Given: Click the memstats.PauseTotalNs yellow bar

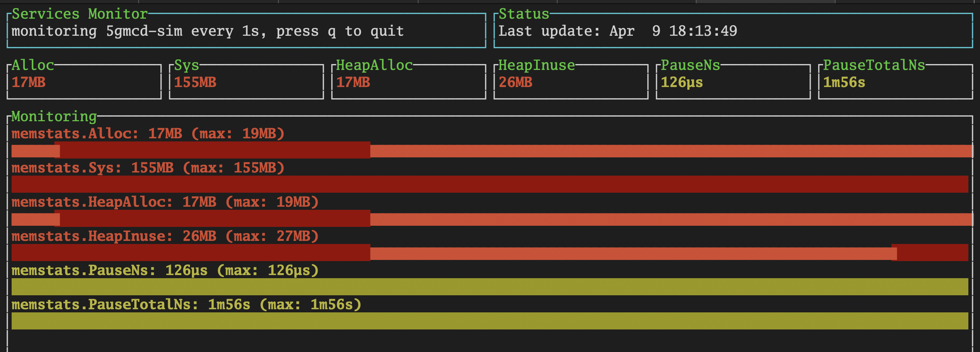Looking at the screenshot, I should pos(490,321).
